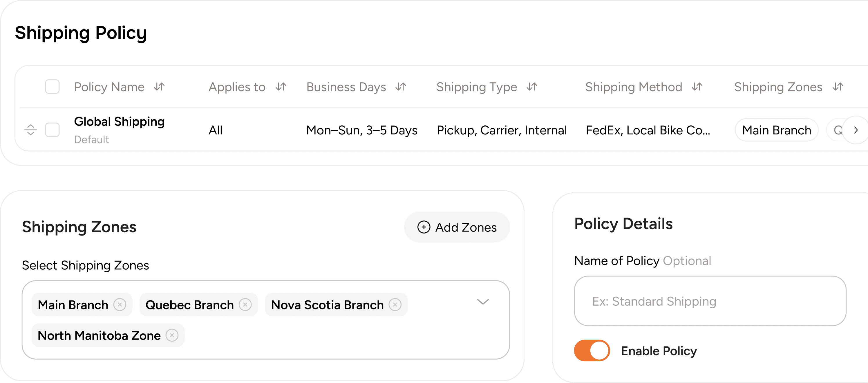
Task: Sort the Business Days column
Action: [x=400, y=87]
